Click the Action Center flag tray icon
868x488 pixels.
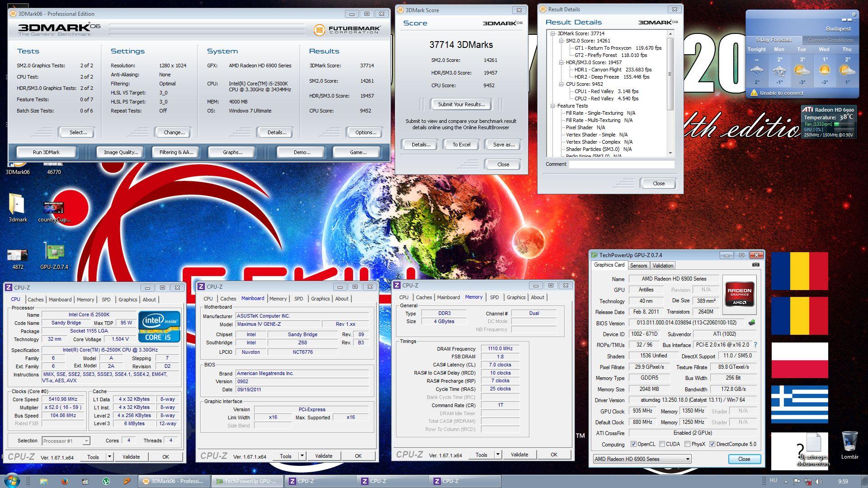pos(797,481)
